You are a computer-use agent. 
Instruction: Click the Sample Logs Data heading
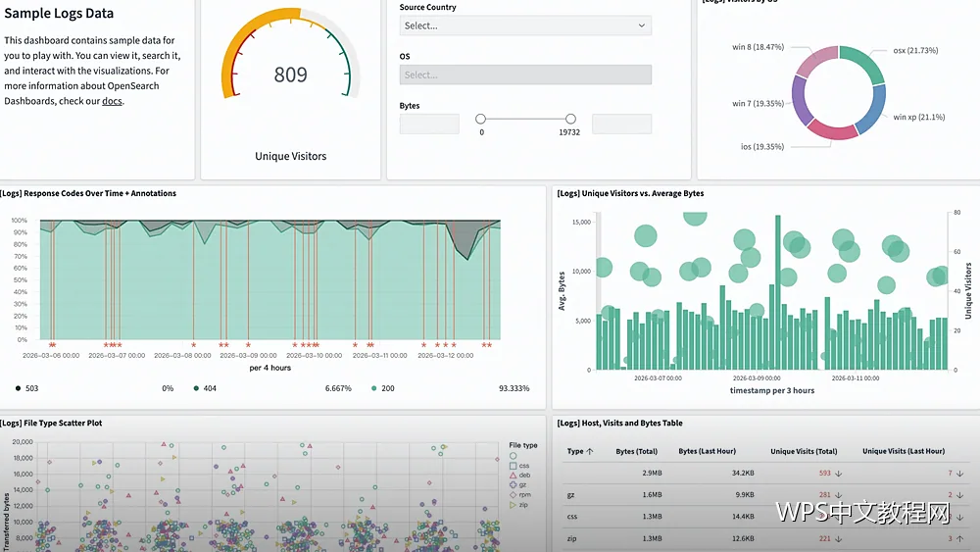59,13
